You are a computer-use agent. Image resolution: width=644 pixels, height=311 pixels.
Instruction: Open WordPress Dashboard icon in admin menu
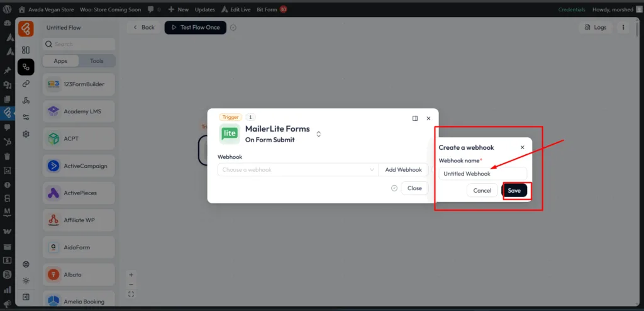(x=7, y=23)
